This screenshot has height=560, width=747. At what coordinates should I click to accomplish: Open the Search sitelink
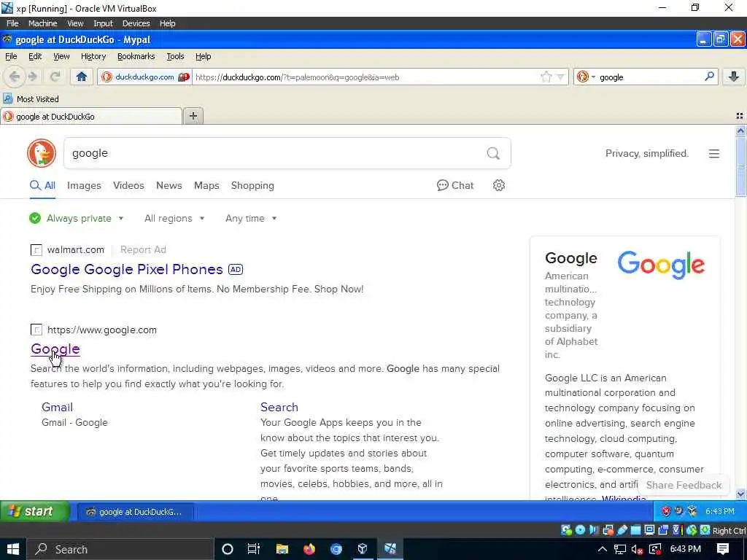click(x=279, y=407)
